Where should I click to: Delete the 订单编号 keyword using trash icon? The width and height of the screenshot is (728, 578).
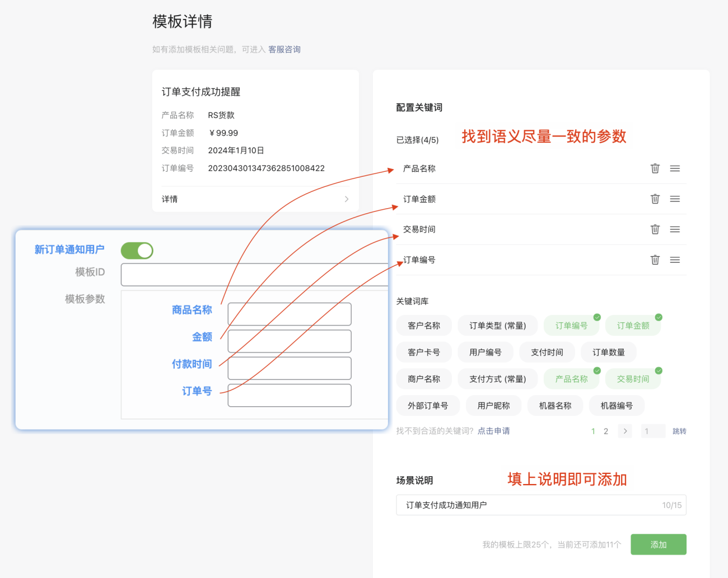pyautogui.click(x=655, y=260)
